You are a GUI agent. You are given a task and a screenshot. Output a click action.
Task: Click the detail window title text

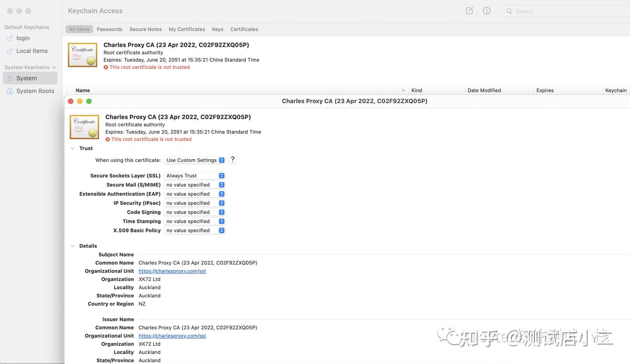[x=355, y=101]
